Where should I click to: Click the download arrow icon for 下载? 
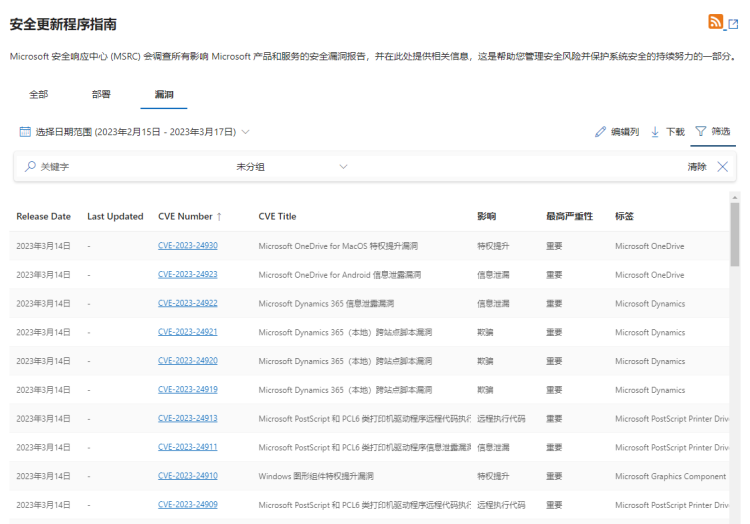[655, 131]
